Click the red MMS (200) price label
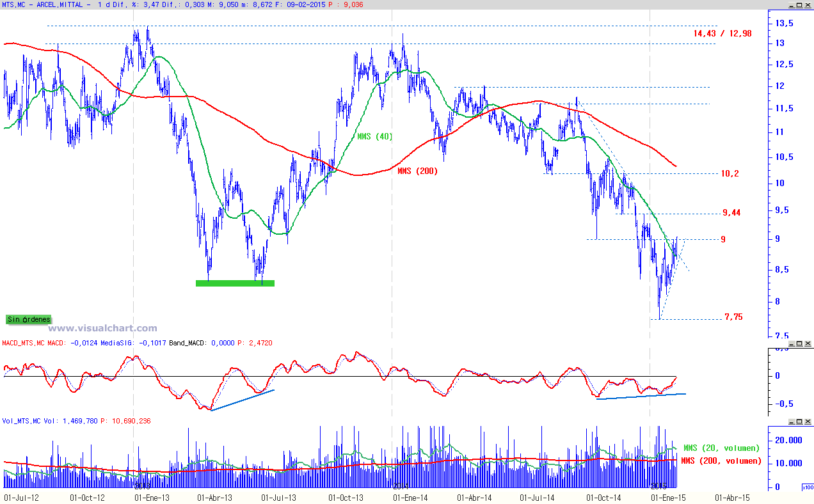814x504 pixels. 418,171
